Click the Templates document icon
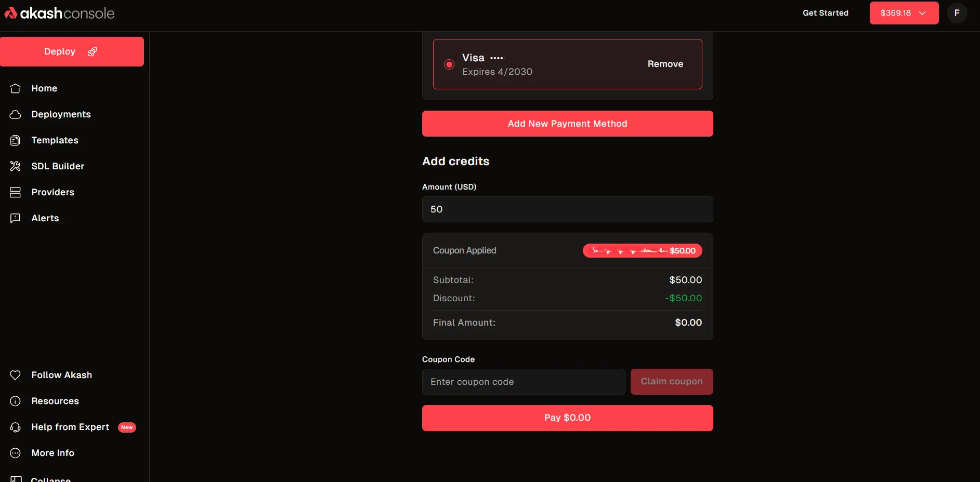Screen dimensions: 980x482 16,140
